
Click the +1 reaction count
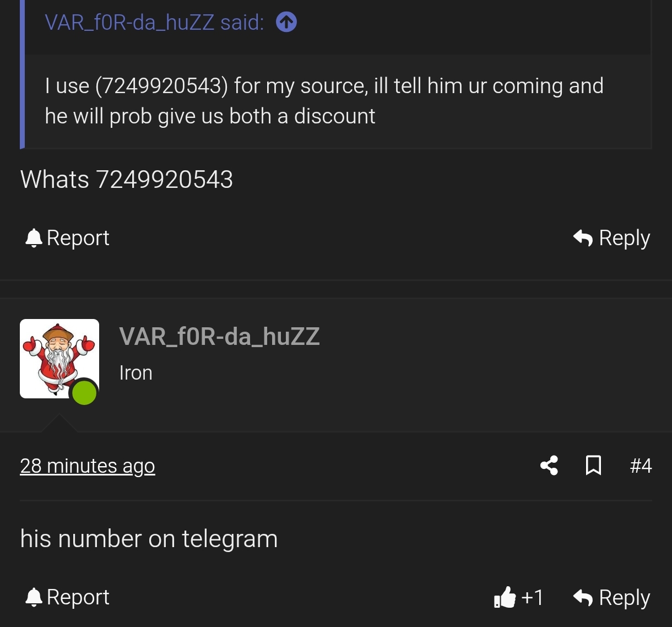click(x=532, y=597)
